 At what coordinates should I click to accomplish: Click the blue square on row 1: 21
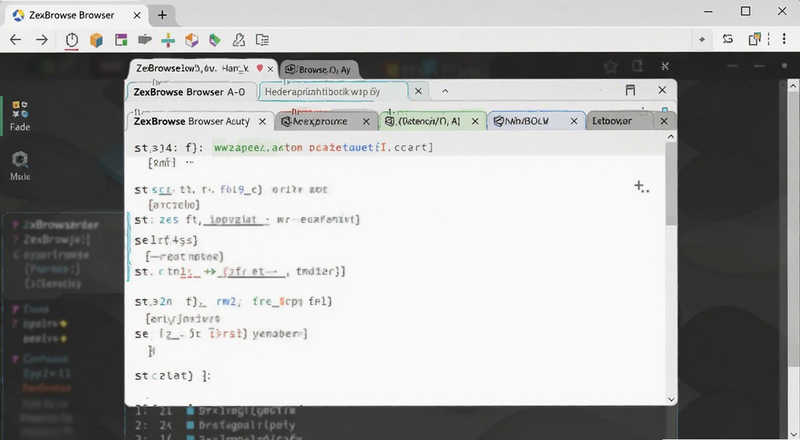point(190,410)
